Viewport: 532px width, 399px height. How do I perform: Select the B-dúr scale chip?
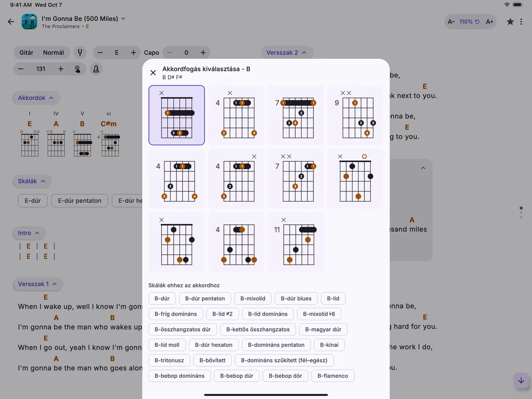pyautogui.click(x=162, y=298)
